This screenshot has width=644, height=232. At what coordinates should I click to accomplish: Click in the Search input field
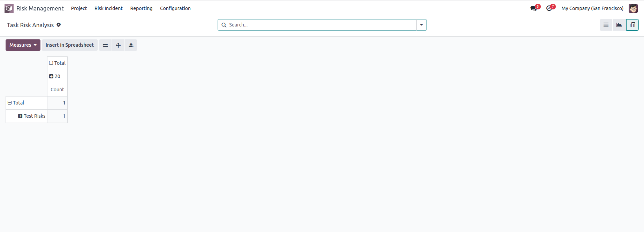(x=321, y=25)
